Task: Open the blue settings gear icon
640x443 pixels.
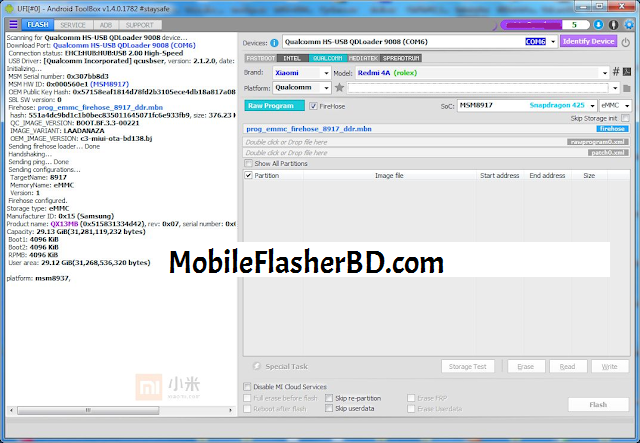Action: tap(629, 25)
